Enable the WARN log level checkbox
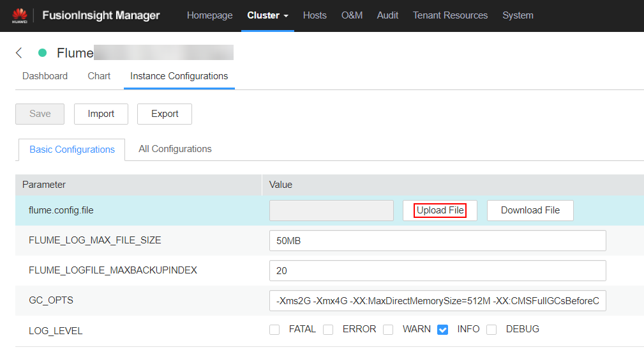 pos(388,330)
